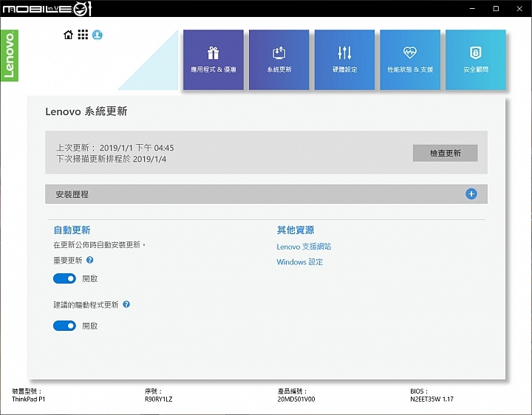
Task: Close the Lenovo Vantage window
Action: click(519, 8)
